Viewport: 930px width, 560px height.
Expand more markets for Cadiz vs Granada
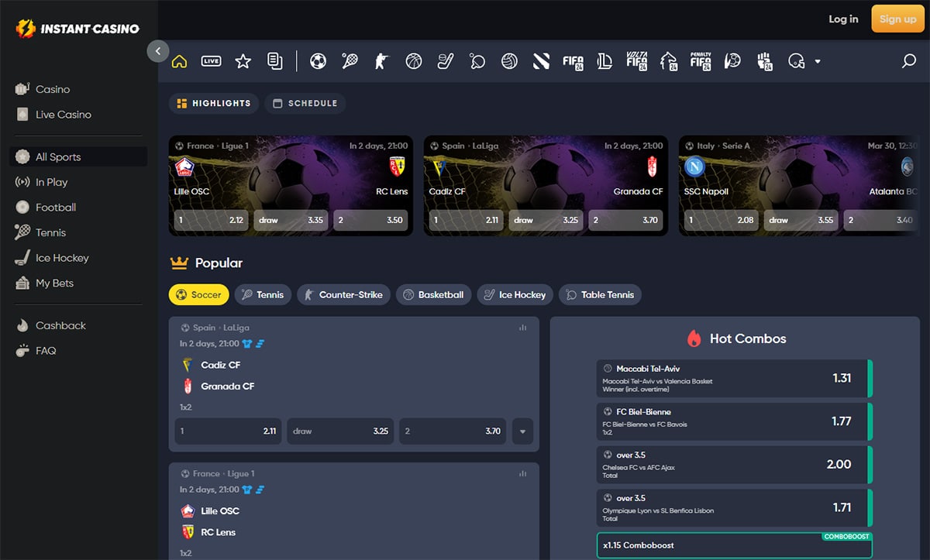(522, 431)
